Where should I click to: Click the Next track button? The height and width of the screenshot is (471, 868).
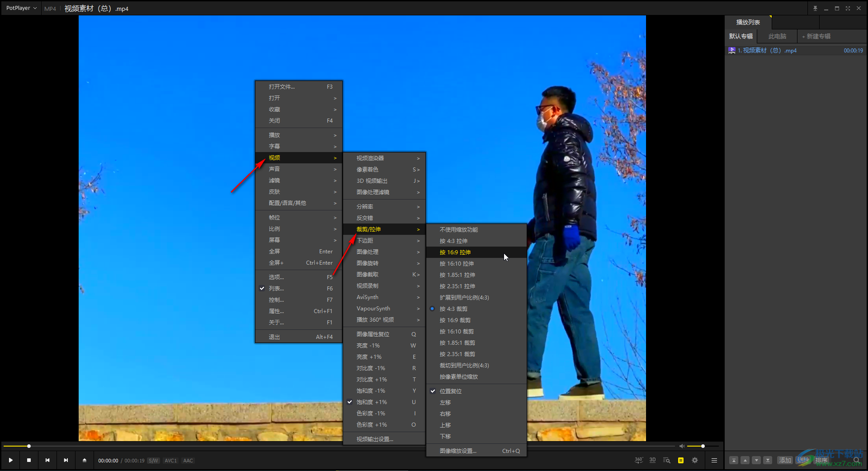[66, 460]
